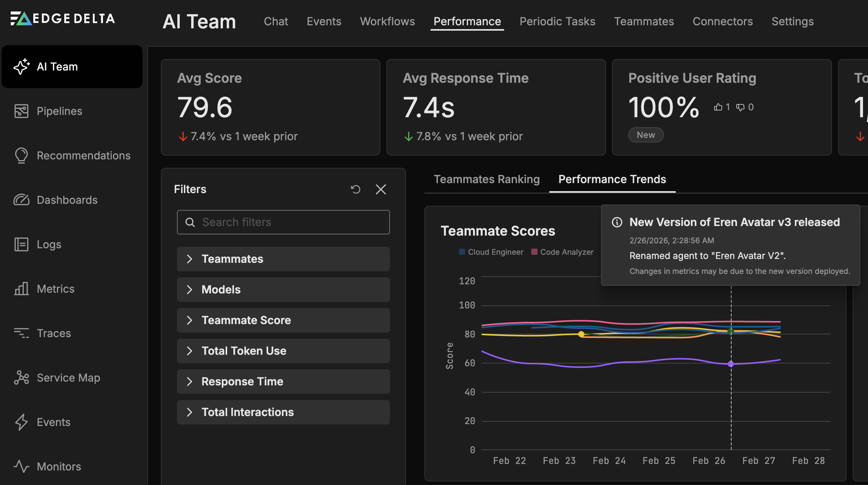This screenshot has height=485, width=868.
Task: Switch to the Teammates Ranking tab
Action: coord(486,179)
